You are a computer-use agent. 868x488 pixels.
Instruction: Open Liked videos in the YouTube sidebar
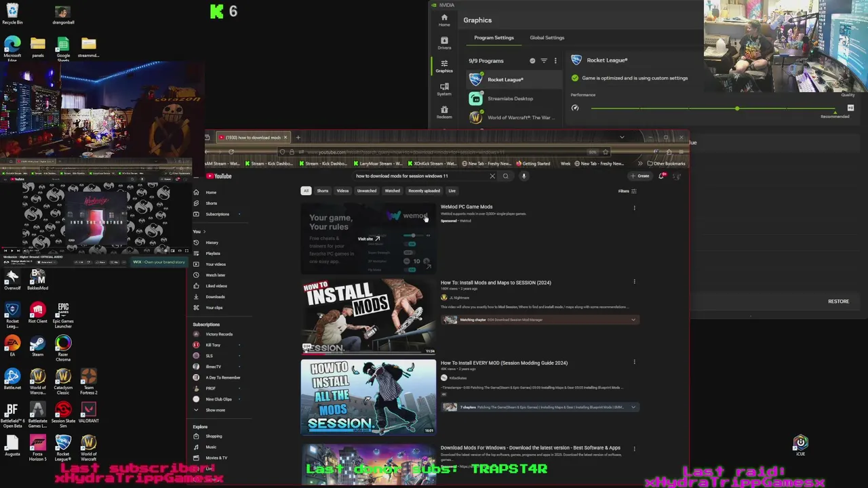click(216, 286)
